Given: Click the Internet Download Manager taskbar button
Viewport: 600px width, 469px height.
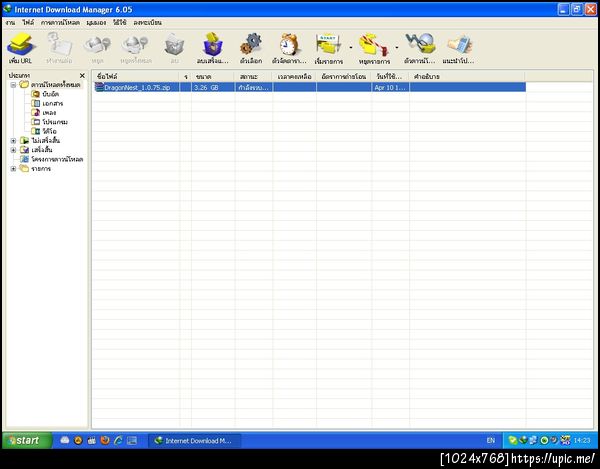Looking at the screenshot, I should coord(195,441).
